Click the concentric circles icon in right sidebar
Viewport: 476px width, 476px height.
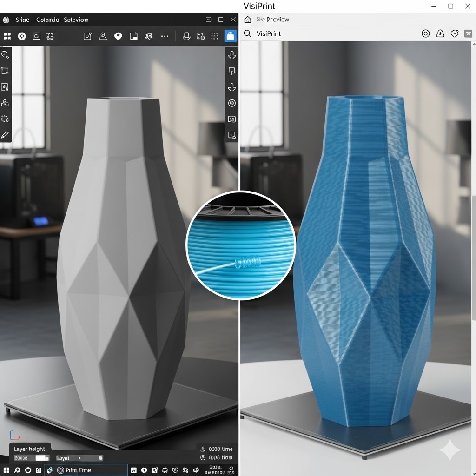coord(231,103)
